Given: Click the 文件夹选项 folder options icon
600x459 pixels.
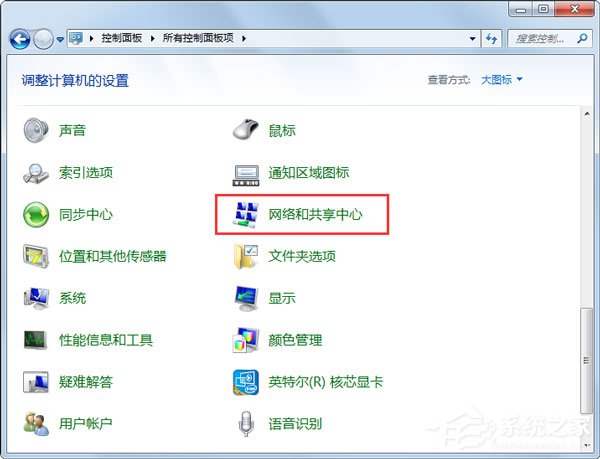Looking at the screenshot, I should [246, 257].
